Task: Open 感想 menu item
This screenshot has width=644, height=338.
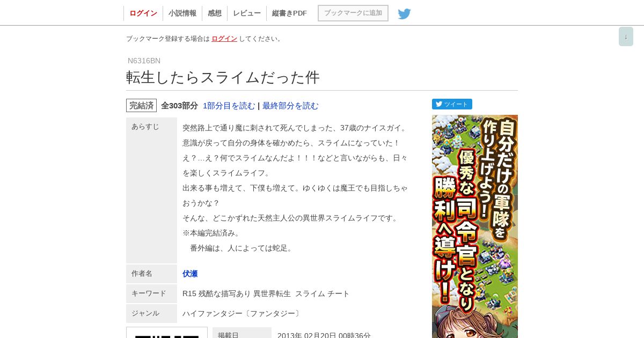Action: click(x=215, y=13)
